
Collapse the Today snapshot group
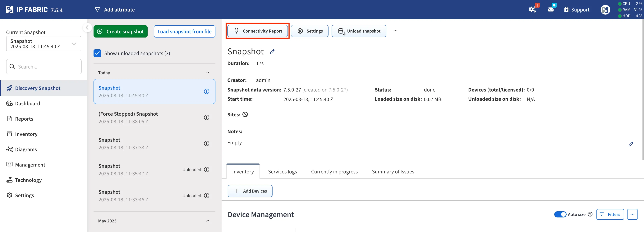tap(208, 72)
